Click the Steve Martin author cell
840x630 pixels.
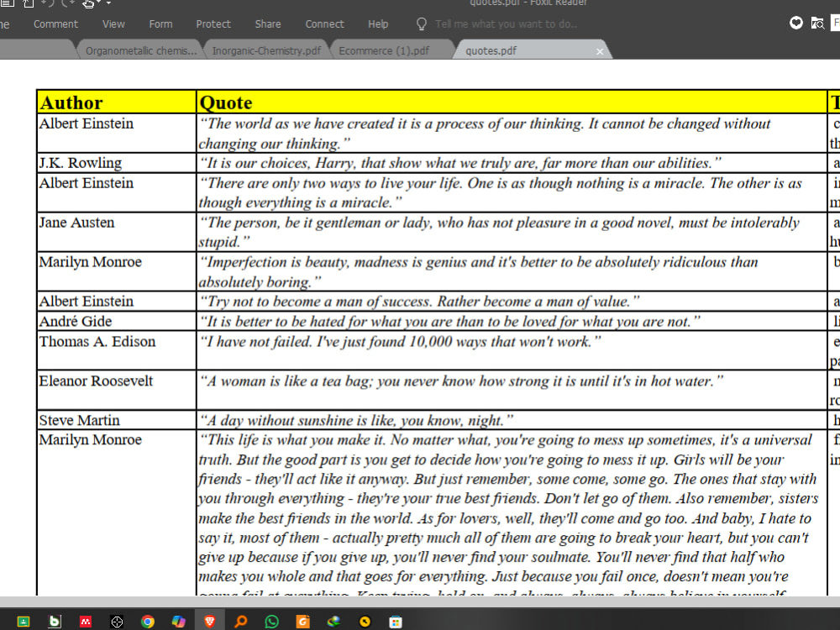[116, 420]
